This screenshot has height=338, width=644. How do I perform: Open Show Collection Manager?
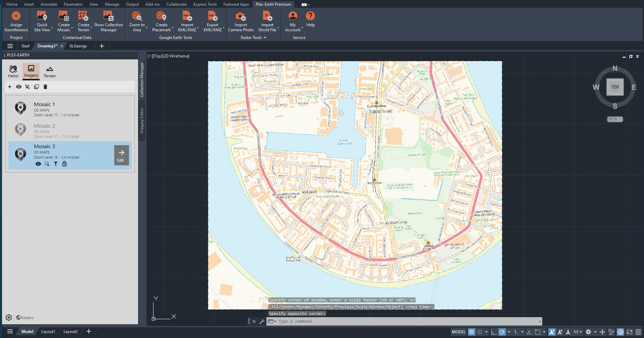[109, 22]
